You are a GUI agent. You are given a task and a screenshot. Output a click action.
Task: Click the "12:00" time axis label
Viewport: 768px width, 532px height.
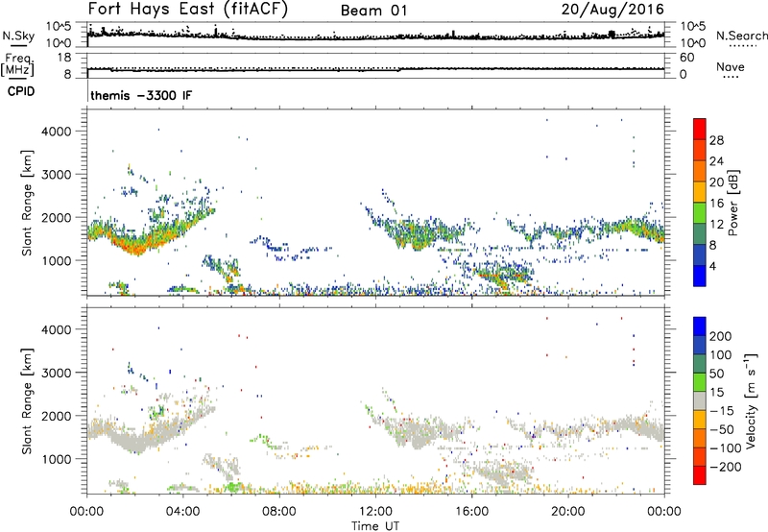375,512
